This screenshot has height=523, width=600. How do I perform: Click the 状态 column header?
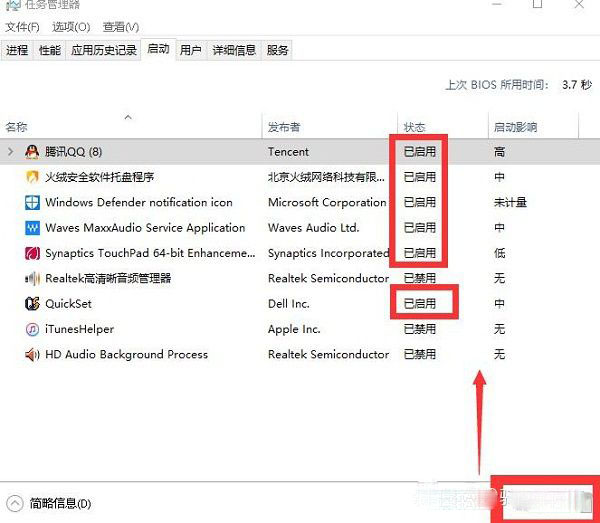click(x=414, y=127)
